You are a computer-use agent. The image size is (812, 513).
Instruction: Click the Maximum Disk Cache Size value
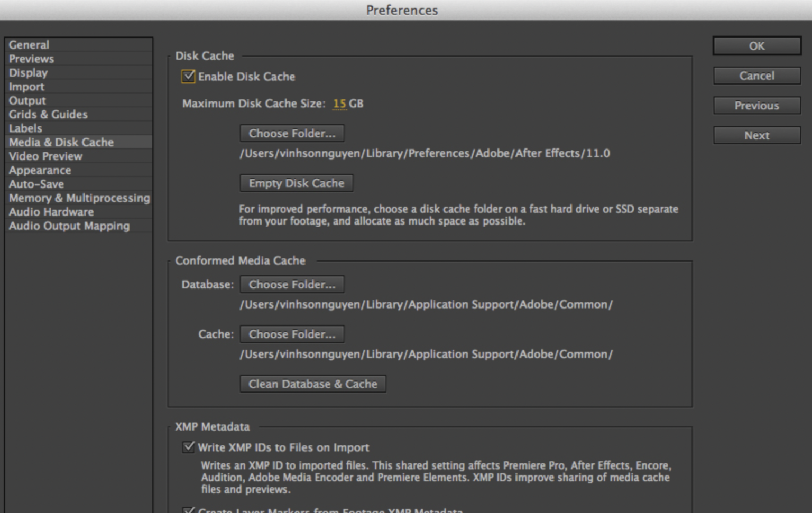pyautogui.click(x=339, y=104)
